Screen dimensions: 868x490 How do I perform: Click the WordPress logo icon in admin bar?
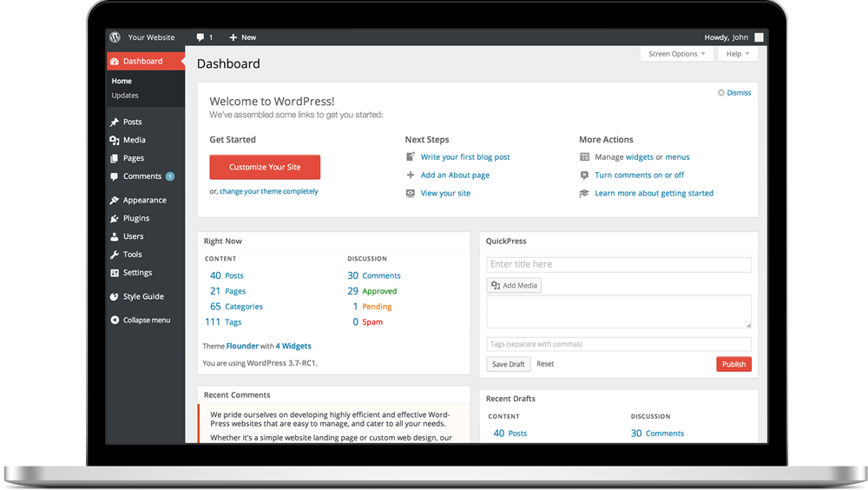(x=115, y=37)
